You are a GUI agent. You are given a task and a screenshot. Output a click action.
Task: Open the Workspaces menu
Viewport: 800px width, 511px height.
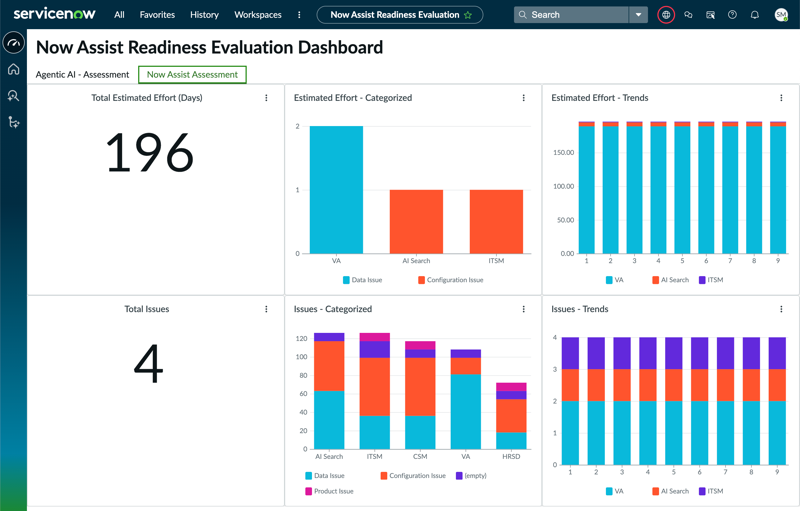tap(258, 15)
